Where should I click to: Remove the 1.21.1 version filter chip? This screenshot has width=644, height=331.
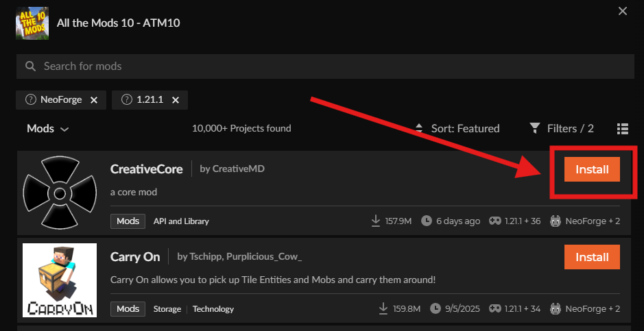tap(176, 100)
